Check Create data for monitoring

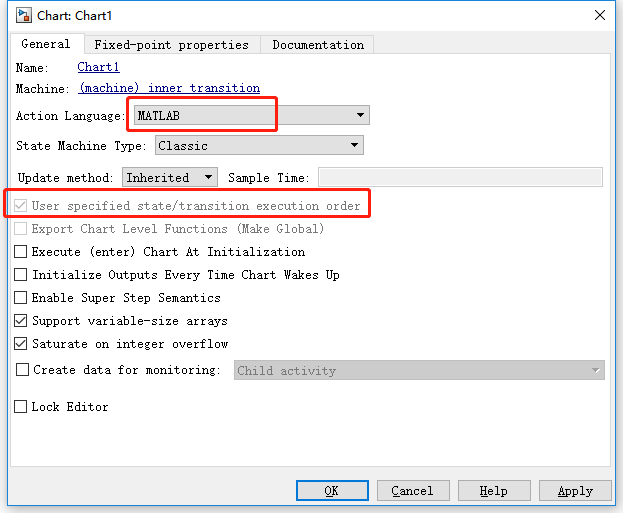point(22,370)
